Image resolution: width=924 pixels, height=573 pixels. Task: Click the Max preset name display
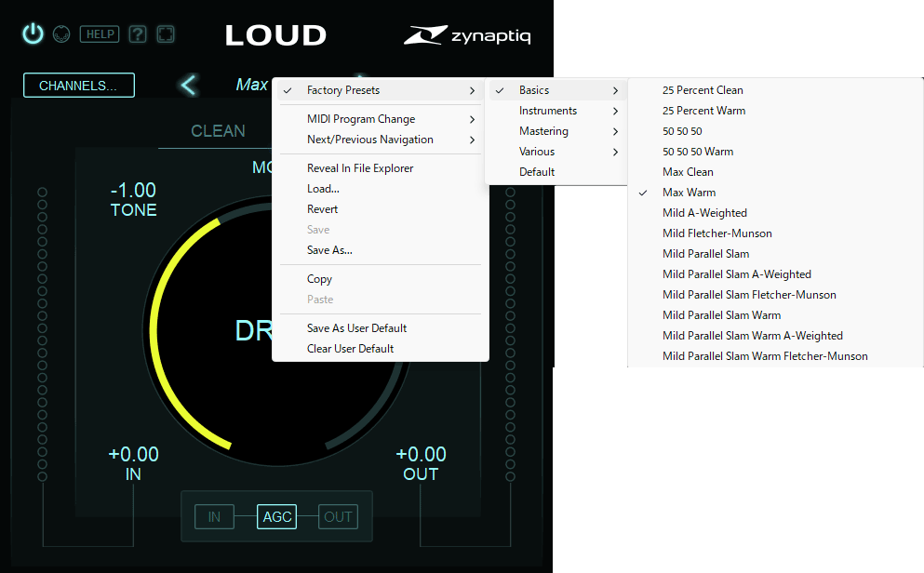[252, 85]
